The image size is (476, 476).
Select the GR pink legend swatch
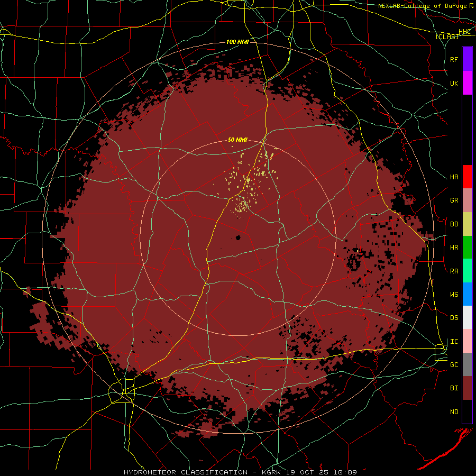coord(467,200)
